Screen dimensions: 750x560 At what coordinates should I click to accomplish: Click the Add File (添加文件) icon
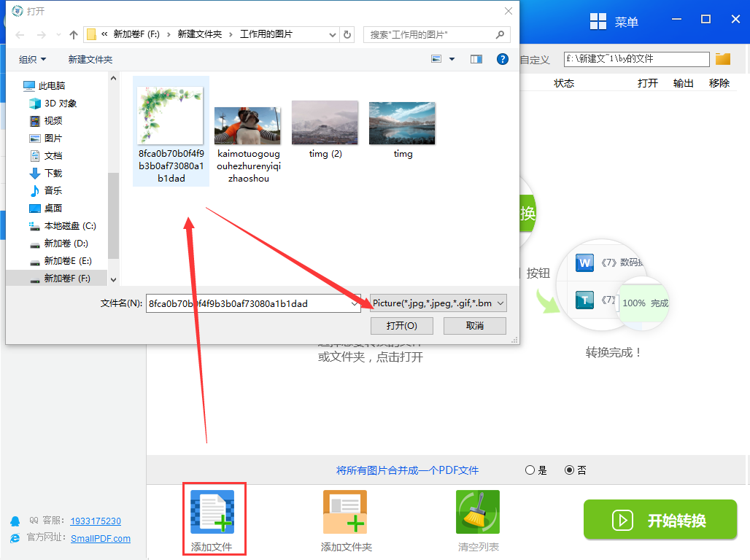212,511
